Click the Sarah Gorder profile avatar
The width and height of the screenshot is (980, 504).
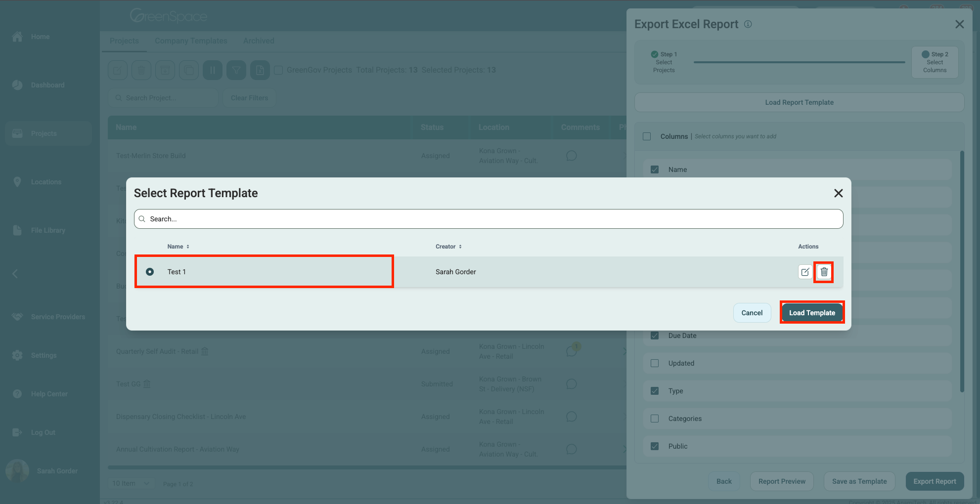tap(17, 471)
